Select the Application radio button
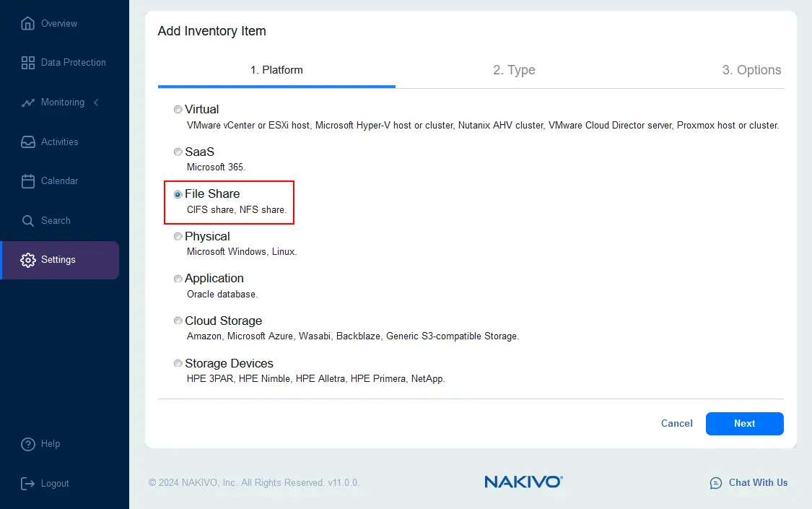 pyautogui.click(x=178, y=279)
